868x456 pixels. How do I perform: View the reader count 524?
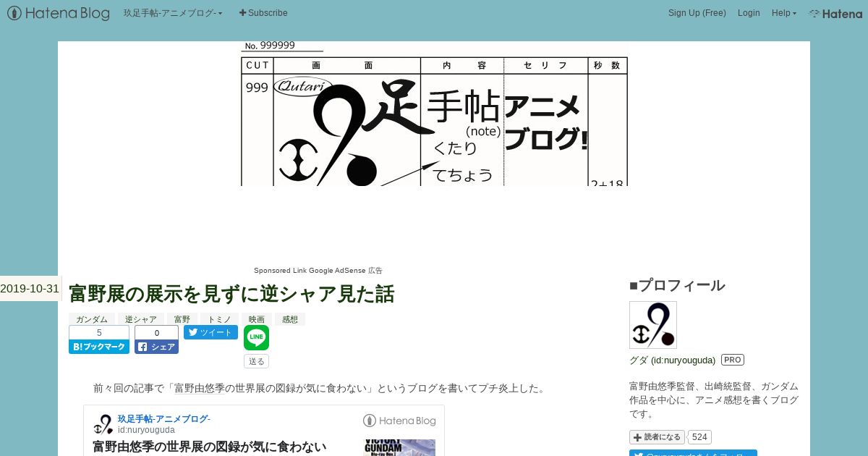699,437
